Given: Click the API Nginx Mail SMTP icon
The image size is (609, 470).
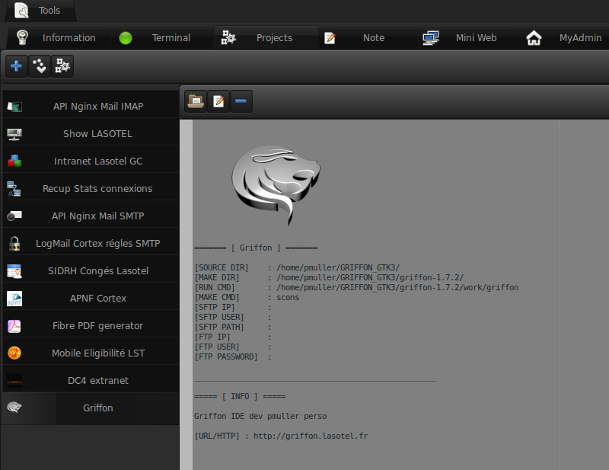Looking at the screenshot, I should coord(14,216).
